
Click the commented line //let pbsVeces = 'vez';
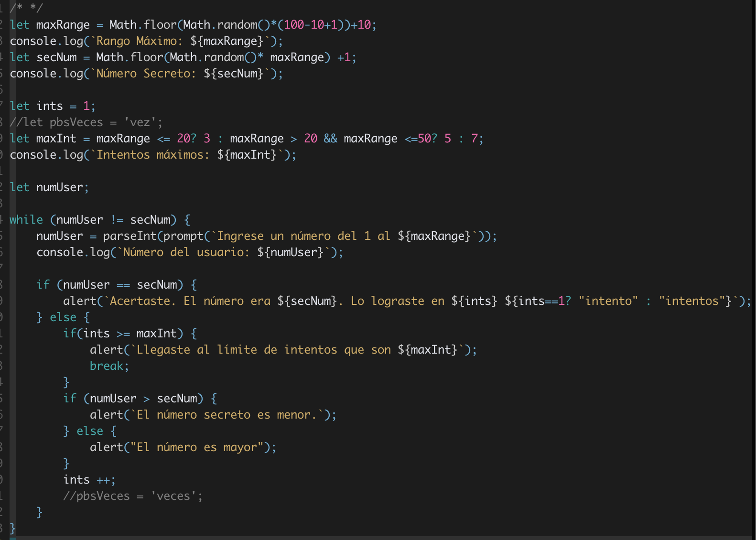86,122
